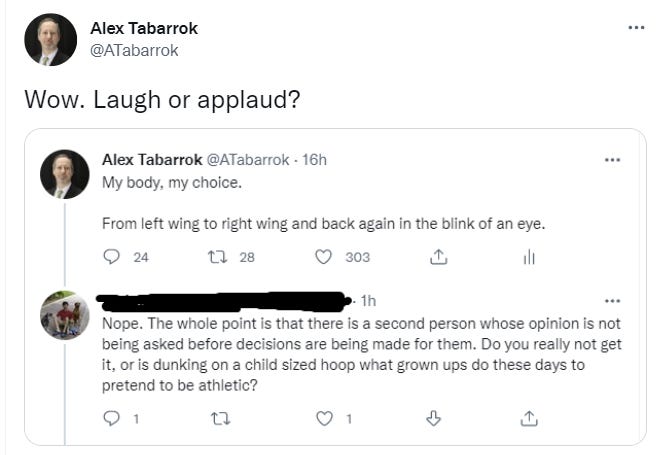Open more options on quoted tweet
Viewport: 659px width, 455px height.
pos(612,160)
